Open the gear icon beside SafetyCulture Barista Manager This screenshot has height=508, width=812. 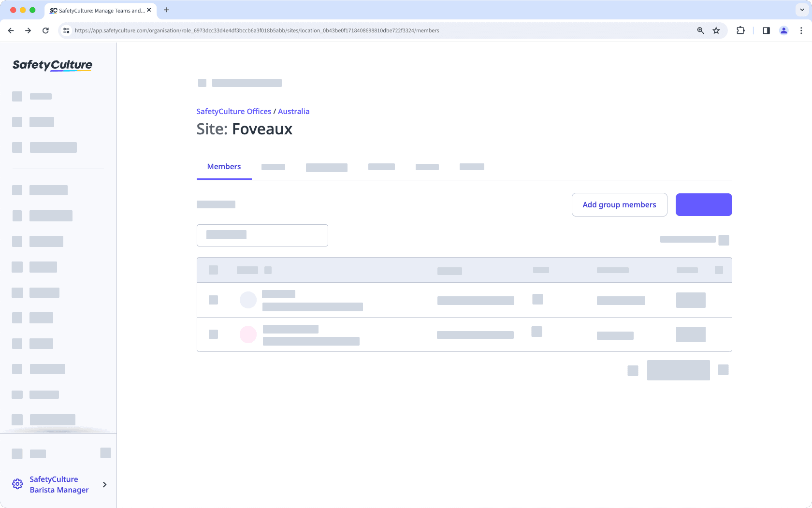17,484
